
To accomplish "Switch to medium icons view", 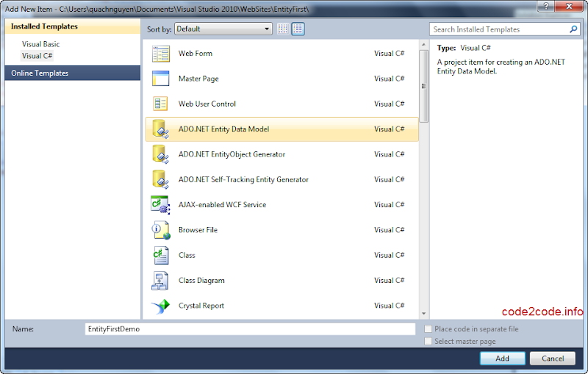I will 298,29.
